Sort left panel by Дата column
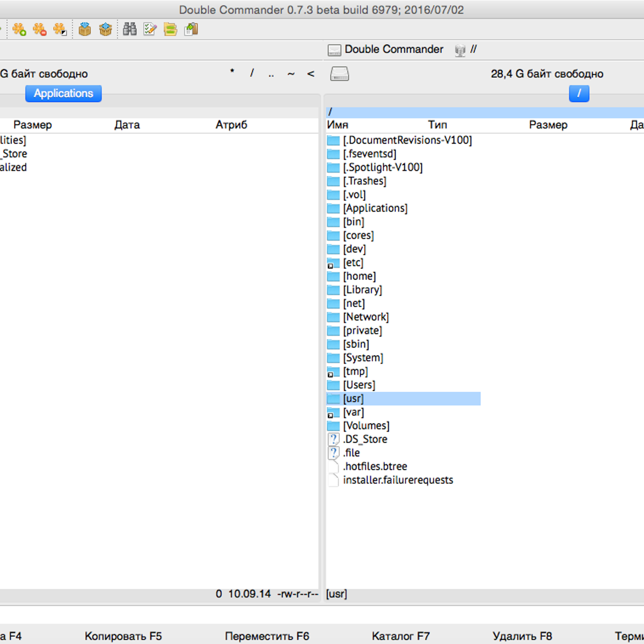Screen dimensions: 644x644 point(127,125)
